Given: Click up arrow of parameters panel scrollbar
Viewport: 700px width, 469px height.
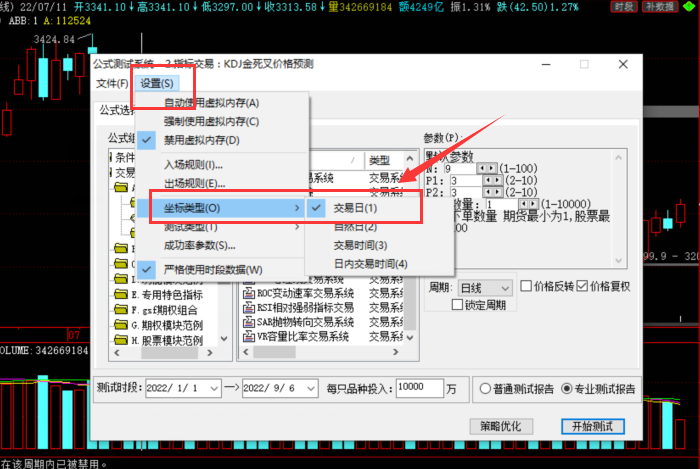Looking at the screenshot, I should click(618, 157).
